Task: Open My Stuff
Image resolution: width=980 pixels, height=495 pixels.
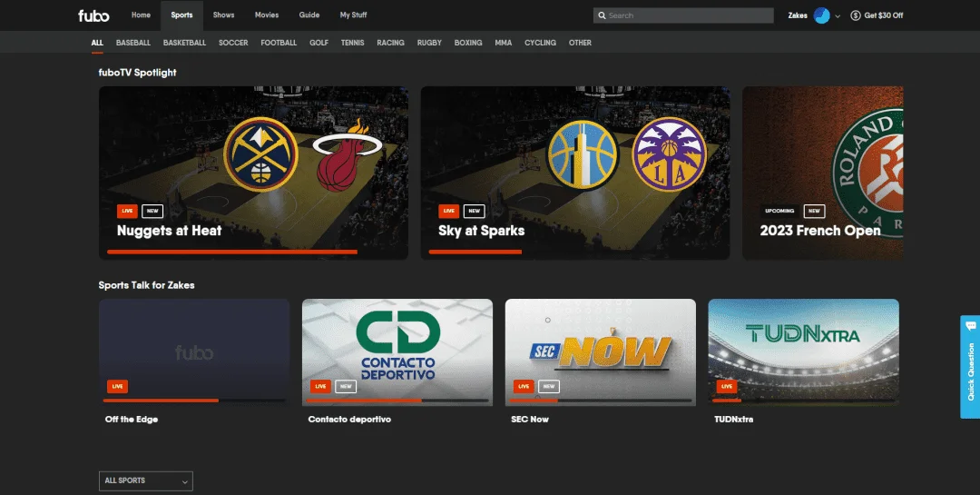Action: [x=353, y=15]
